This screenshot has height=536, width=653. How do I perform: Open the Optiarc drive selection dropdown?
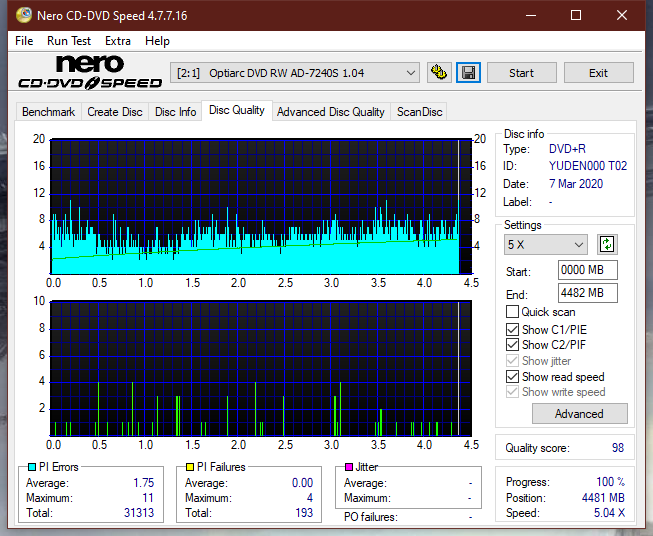(x=295, y=73)
